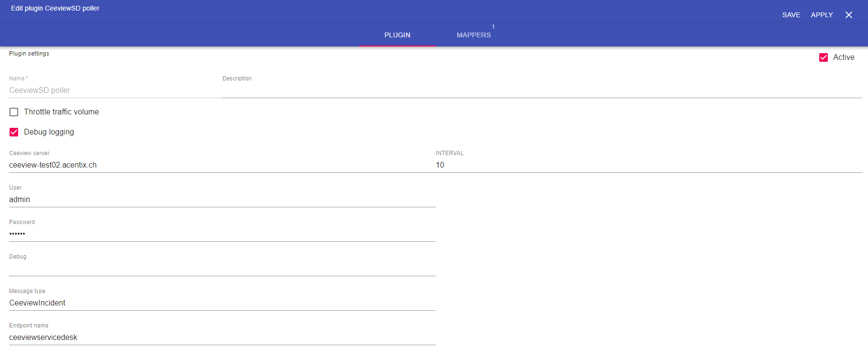Select the PLUGIN tab
The image size is (868, 361).
point(397,35)
